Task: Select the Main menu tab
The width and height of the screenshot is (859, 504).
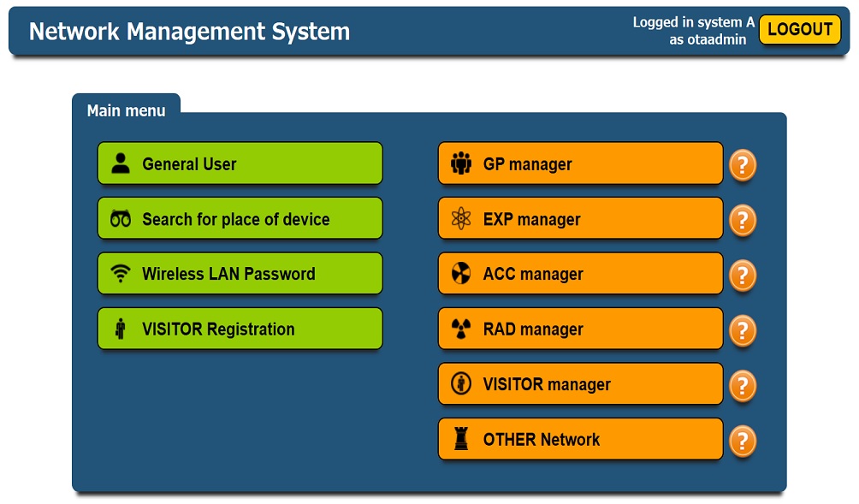Action: 126,110
